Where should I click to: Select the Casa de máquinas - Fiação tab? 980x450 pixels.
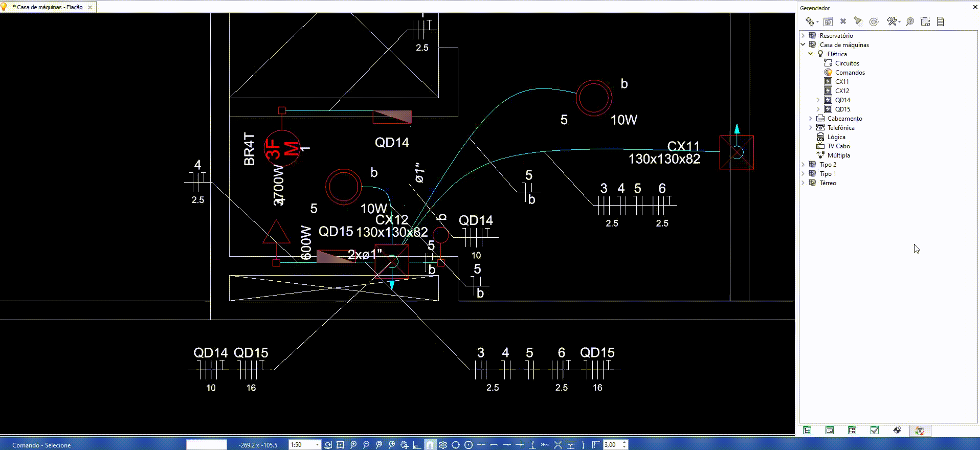coord(50,7)
